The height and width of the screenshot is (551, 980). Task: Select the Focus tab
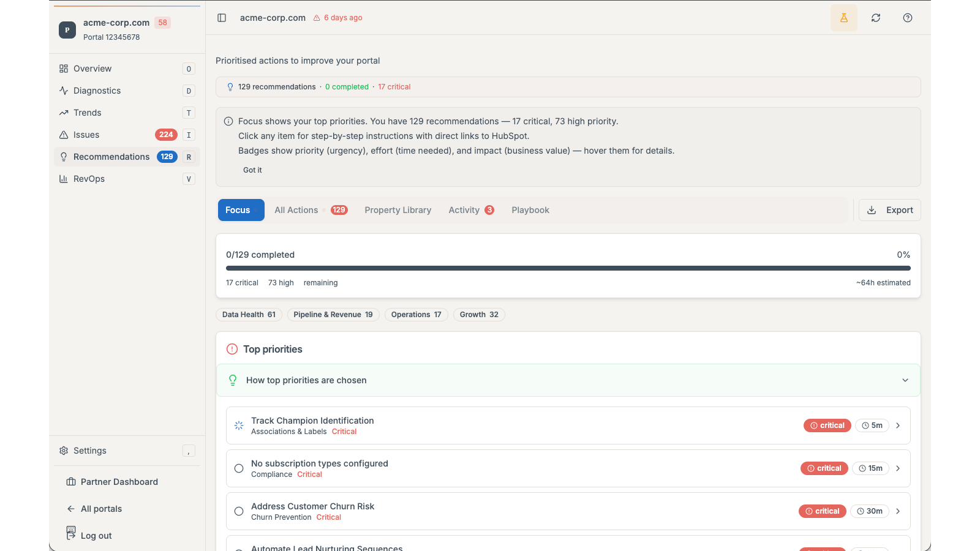241,210
